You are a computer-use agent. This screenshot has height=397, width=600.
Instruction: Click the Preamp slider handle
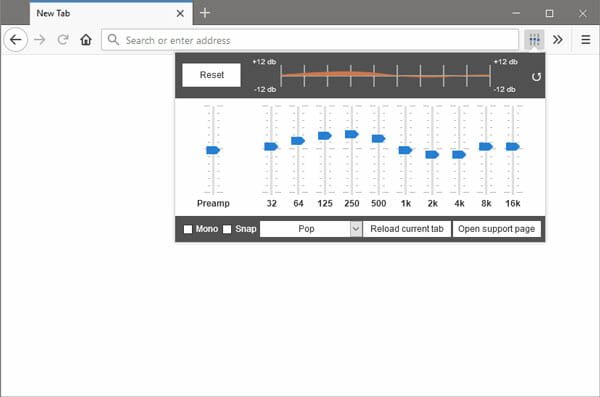(x=213, y=150)
